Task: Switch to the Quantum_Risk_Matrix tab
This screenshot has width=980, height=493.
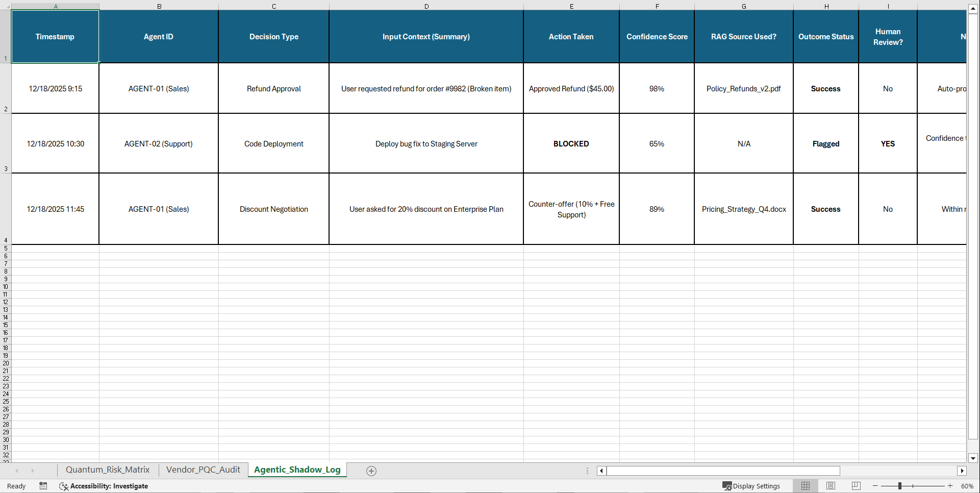Action: click(x=108, y=470)
